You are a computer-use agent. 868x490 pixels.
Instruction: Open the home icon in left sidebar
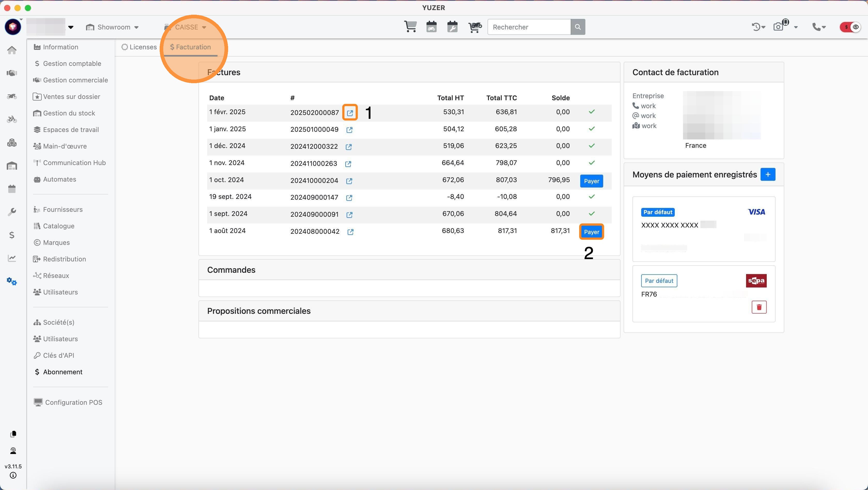[12, 50]
